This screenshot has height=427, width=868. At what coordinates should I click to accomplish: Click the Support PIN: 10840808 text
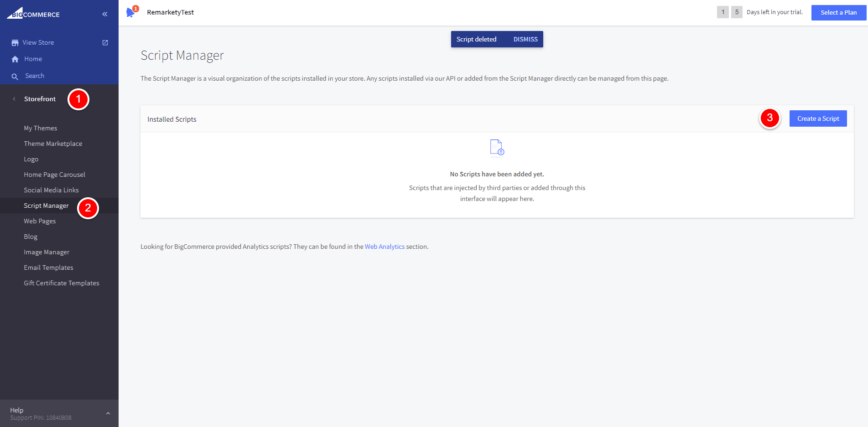coord(41,418)
